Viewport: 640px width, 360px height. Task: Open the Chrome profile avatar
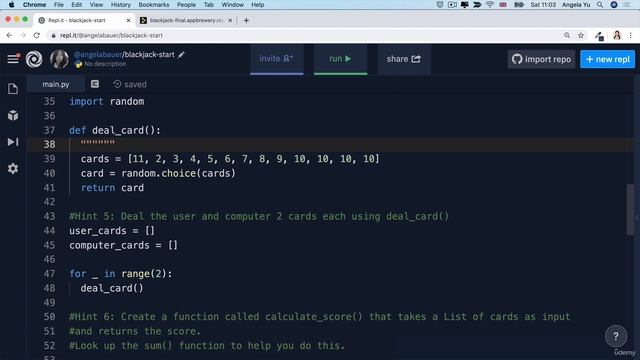(617, 36)
